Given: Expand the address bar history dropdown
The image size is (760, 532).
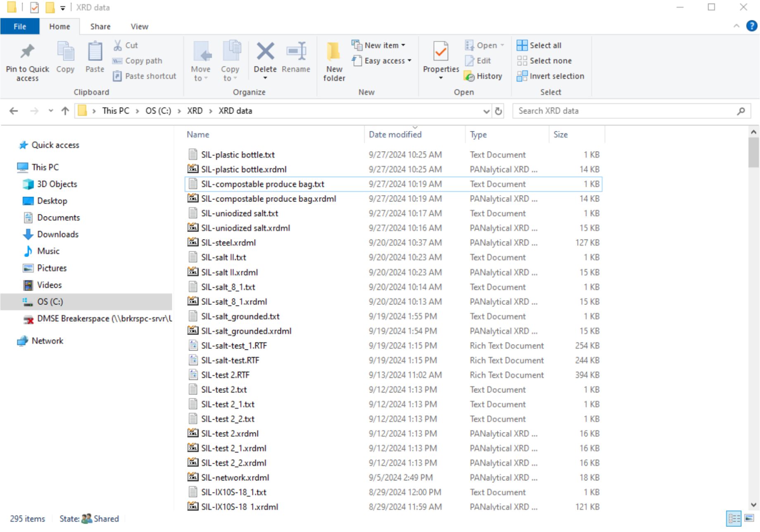Looking at the screenshot, I should coord(486,111).
